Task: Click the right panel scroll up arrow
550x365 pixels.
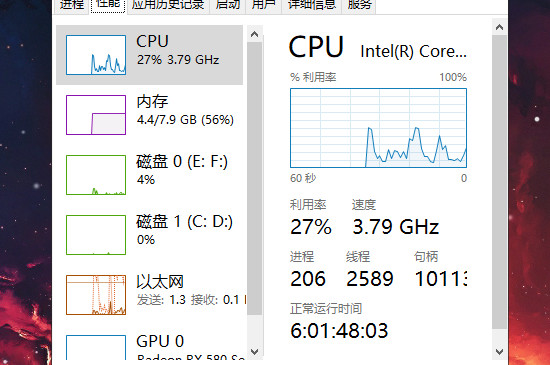Action: 499,27
